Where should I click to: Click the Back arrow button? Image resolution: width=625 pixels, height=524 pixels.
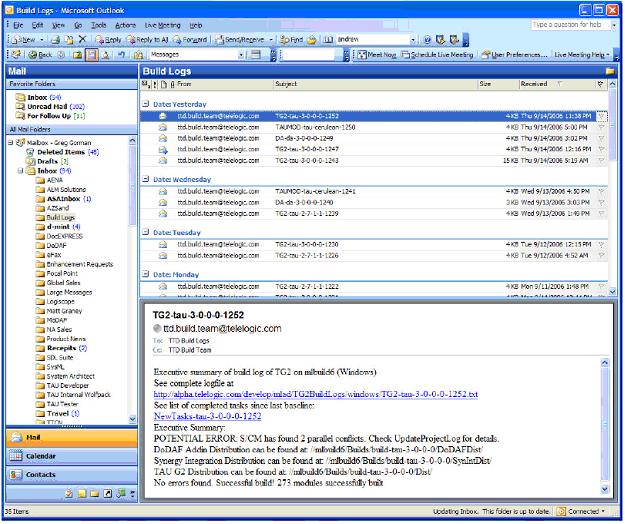(40, 55)
